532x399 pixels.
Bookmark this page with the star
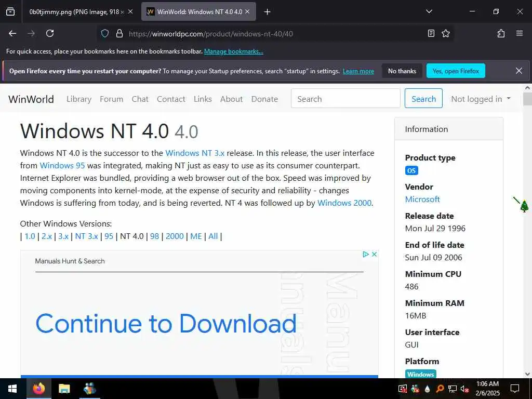pos(445,33)
